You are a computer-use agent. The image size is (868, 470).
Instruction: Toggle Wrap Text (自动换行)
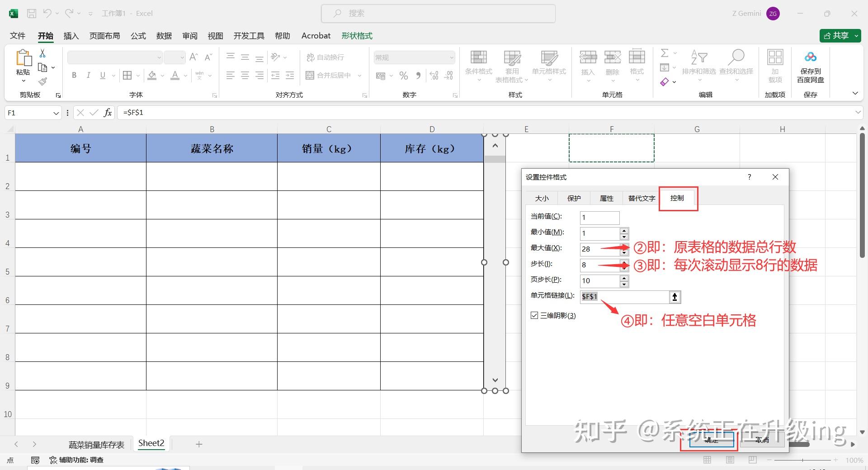(x=325, y=57)
